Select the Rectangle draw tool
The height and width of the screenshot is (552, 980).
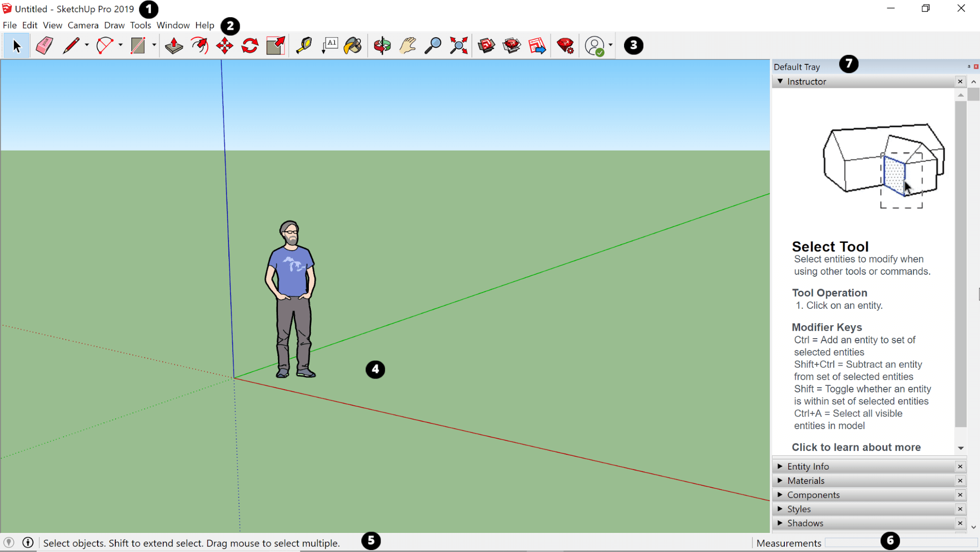click(x=137, y=45)
